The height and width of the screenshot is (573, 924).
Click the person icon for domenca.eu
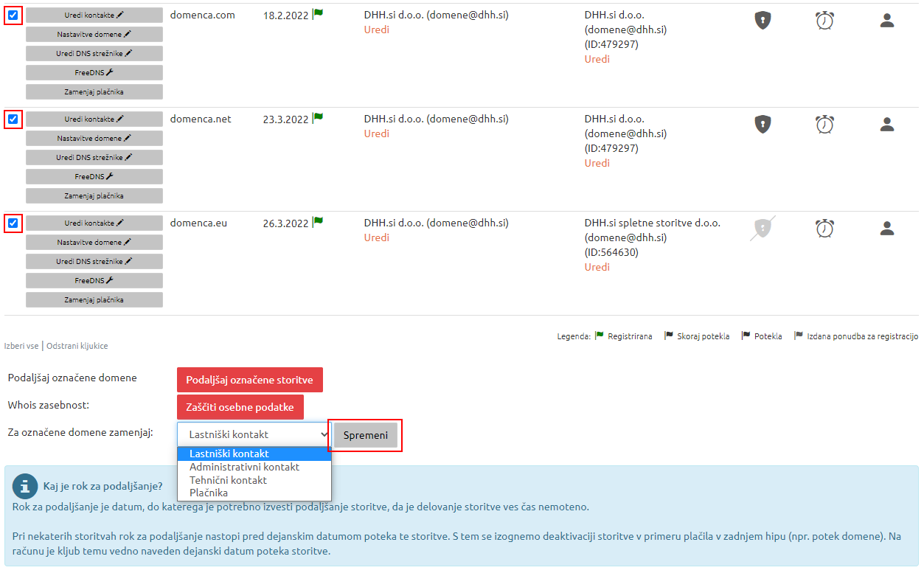point(887,229)
